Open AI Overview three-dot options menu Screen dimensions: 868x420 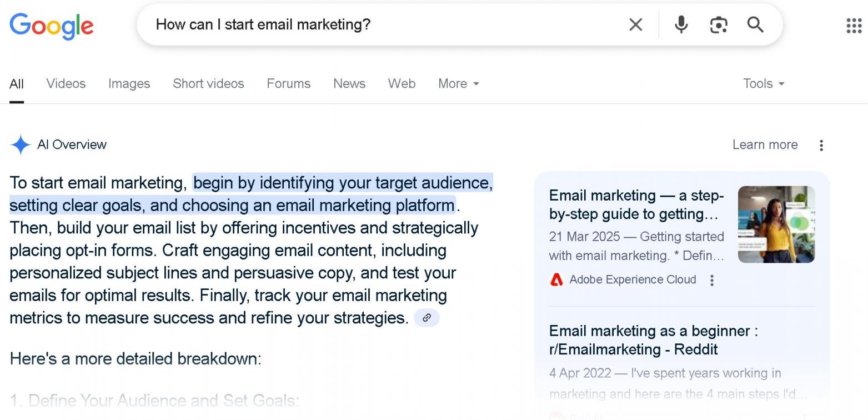pyautogui.click(x=821, y=145)
